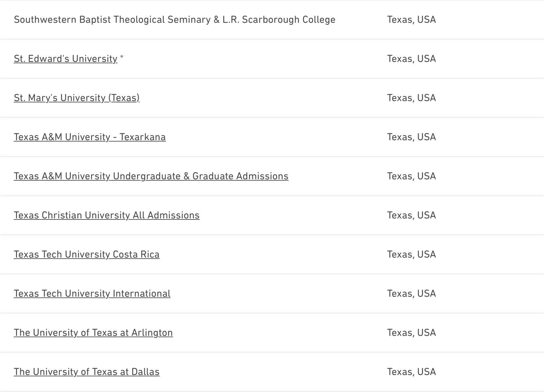
Task: Click the asterisk after St. Edward's University
Action: (122, 58)
